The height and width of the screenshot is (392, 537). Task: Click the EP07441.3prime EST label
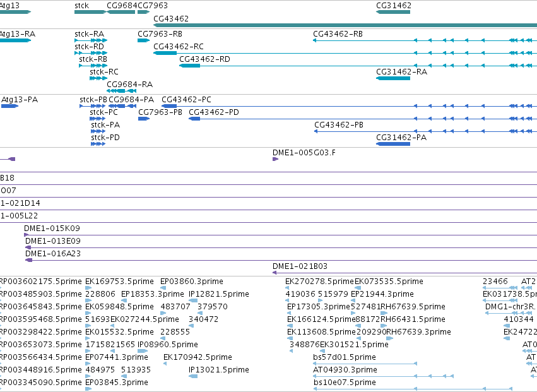coord(117,358)
